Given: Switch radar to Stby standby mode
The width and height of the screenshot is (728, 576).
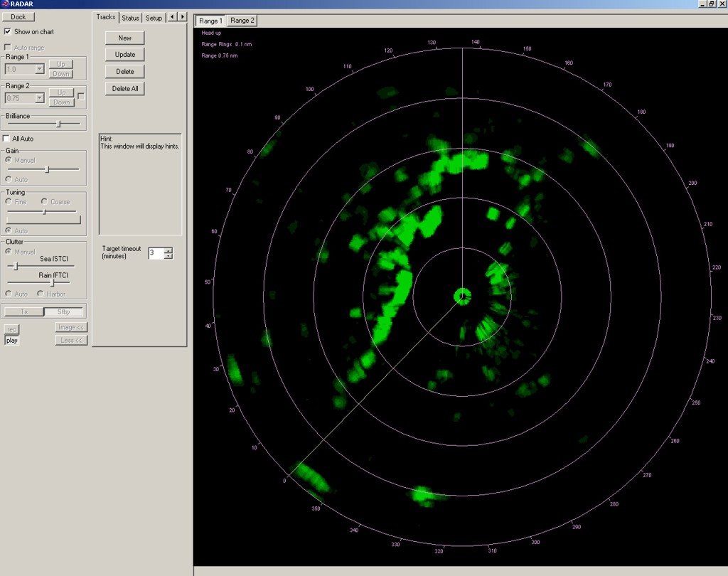Looking at the screenshot, I should click(x=63, y=311).
